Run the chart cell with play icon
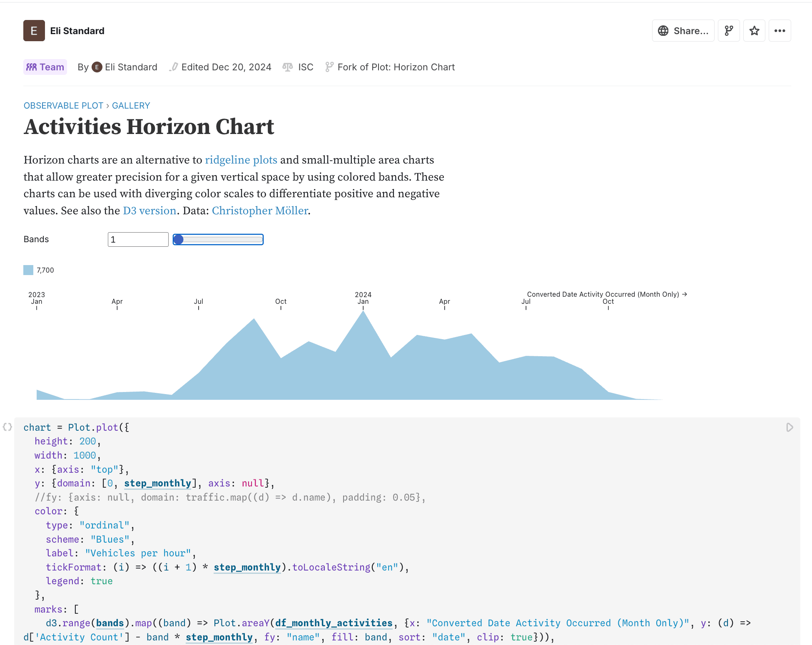Screen dimensions: 812x645 tap(790, 427)
